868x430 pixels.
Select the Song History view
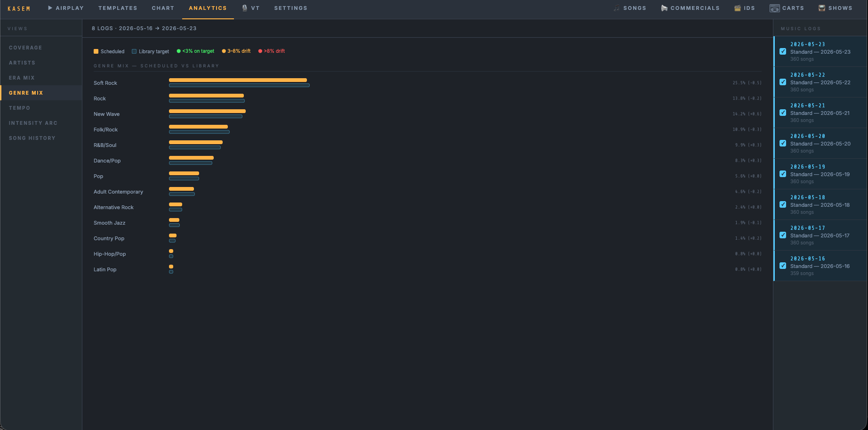coord(41,138)
